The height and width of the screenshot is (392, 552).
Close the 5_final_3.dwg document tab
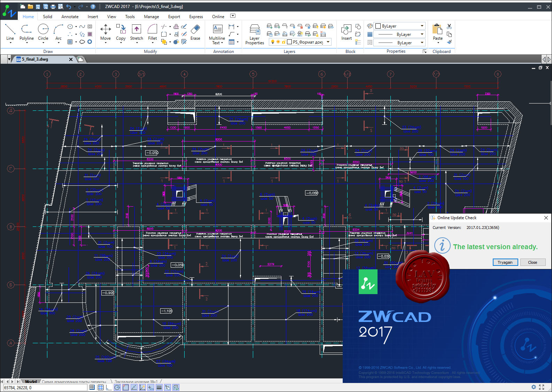71,59
